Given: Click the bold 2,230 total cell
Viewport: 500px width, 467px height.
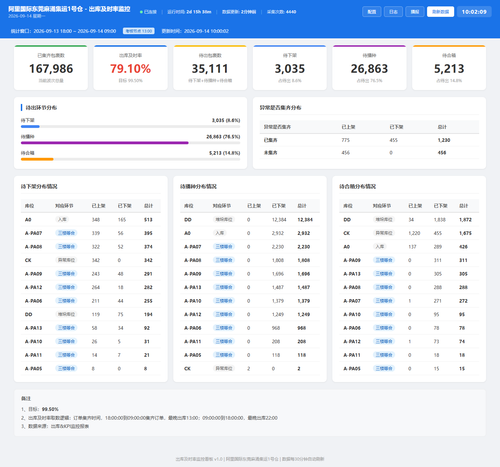Looking at the screenshot, I should [304, 247].
